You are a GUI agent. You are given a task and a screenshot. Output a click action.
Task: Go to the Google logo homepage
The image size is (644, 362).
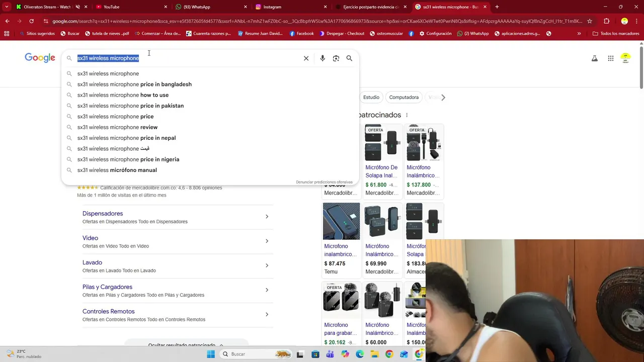(40, 58)
